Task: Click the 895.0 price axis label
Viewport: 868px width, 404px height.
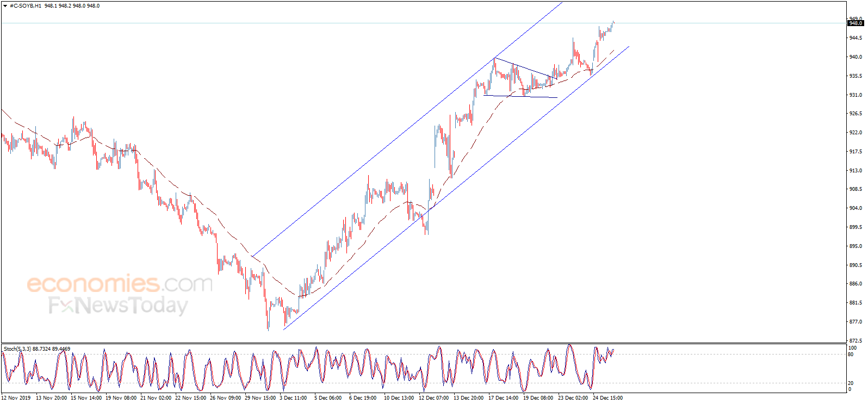Action: tap(856, 246)
